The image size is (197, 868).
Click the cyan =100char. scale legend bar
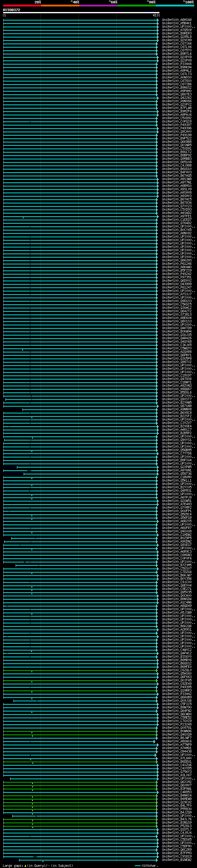pos(137,865)
